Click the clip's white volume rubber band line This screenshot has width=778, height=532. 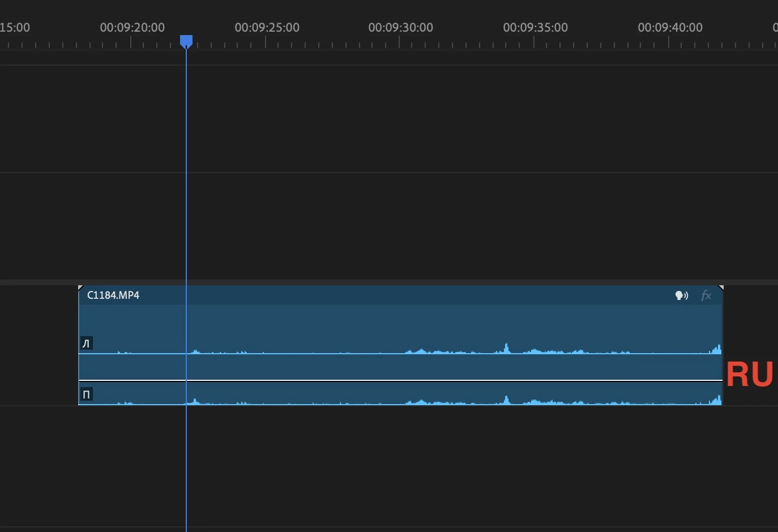(x=400, y=380)
